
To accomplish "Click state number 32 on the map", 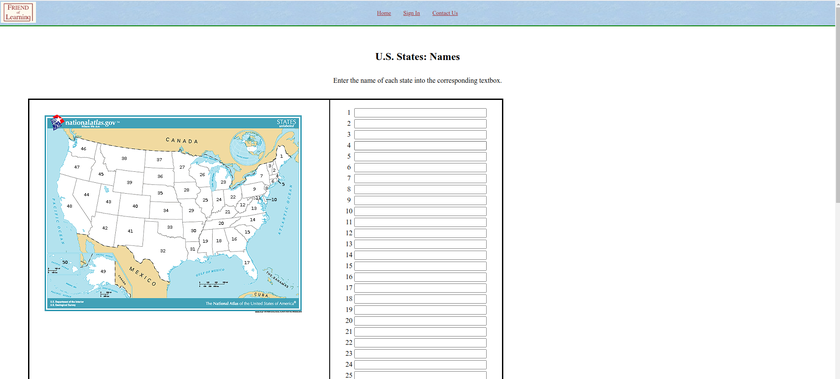I will pyautogui.click(x=163, y=251).
